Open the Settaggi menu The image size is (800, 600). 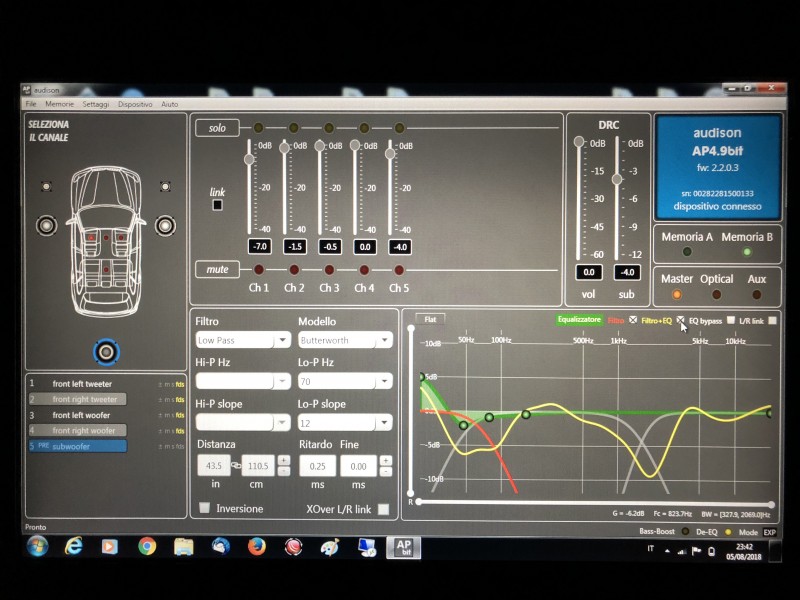pyautogui.click(x=95, y=104)
